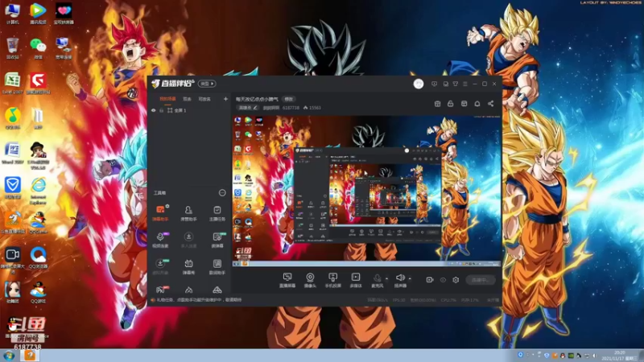Click the orange app in taskbar

30,355
